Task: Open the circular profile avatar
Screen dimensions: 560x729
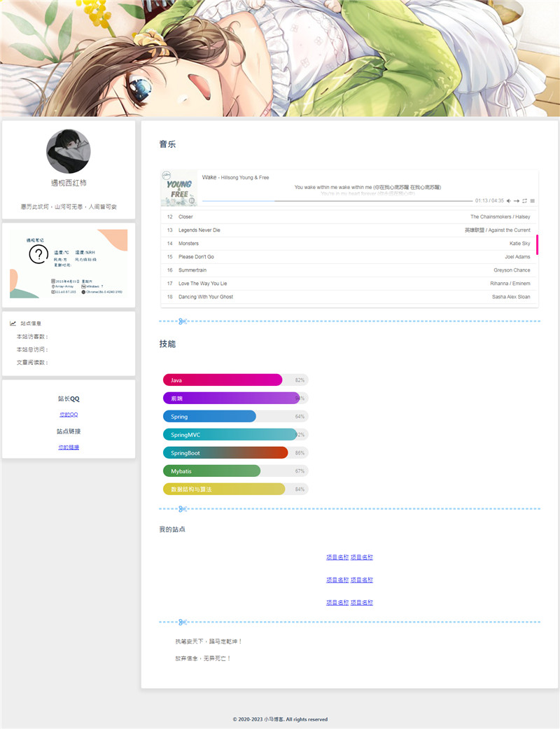Action: 69,151
